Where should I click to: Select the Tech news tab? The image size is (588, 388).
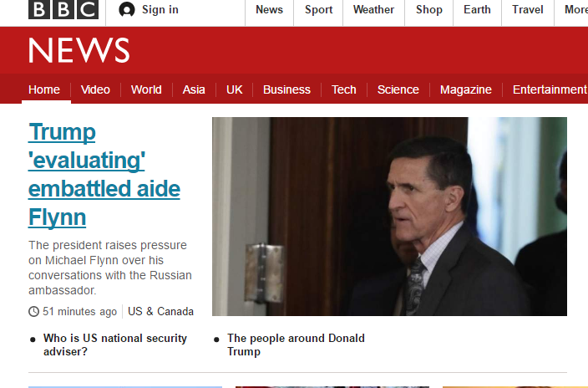(343, 89)
